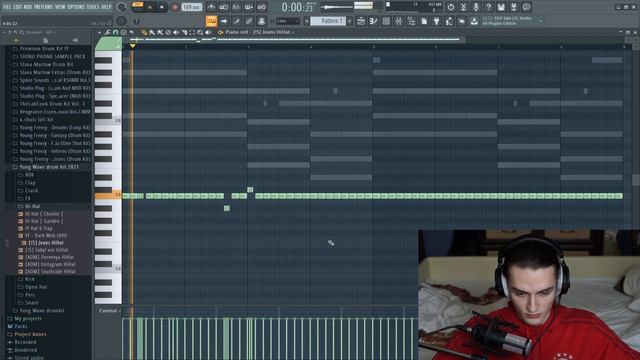
Task: Select [ADM] Southside HiHat sample
Action: click(50, 271)
